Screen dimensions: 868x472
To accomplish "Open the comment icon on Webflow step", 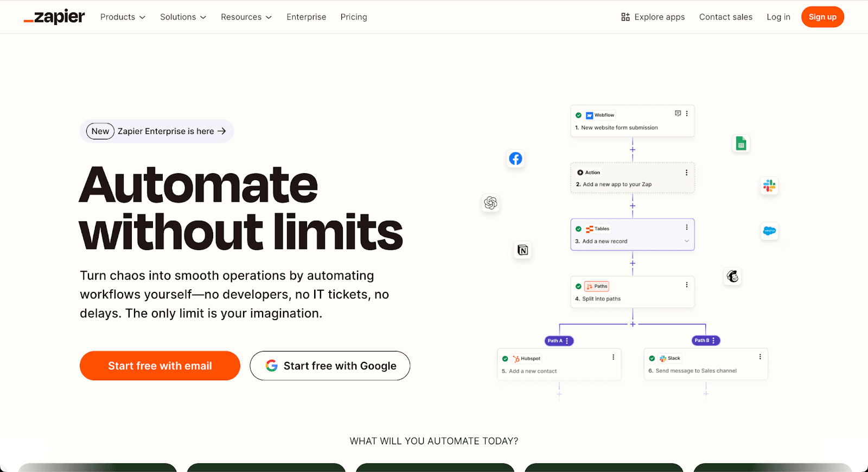I will [678, 113].
